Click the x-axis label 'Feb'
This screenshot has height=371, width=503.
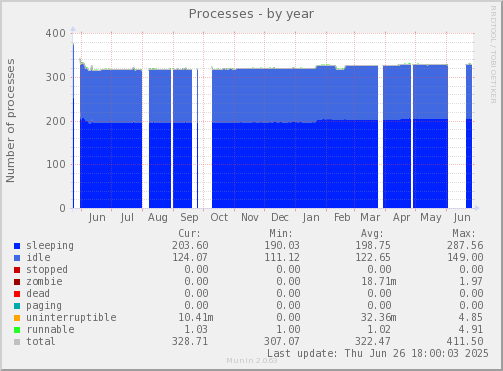[x=342, y=218]
